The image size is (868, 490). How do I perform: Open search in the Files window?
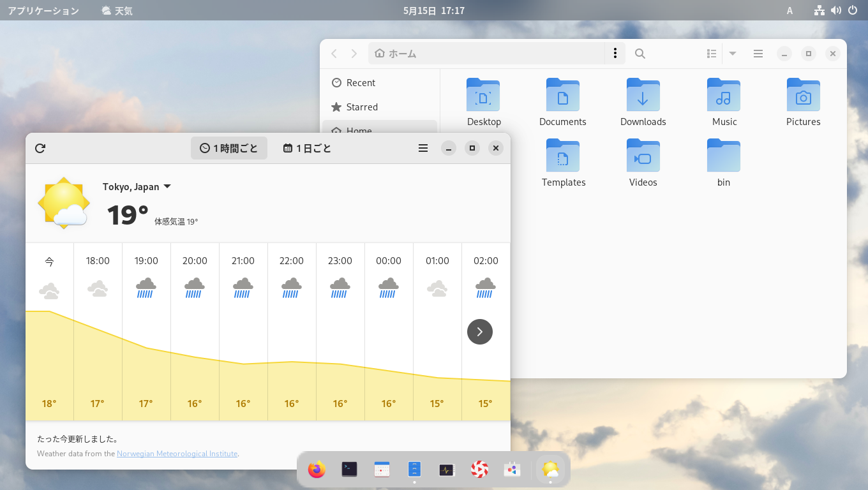[640, 54]
